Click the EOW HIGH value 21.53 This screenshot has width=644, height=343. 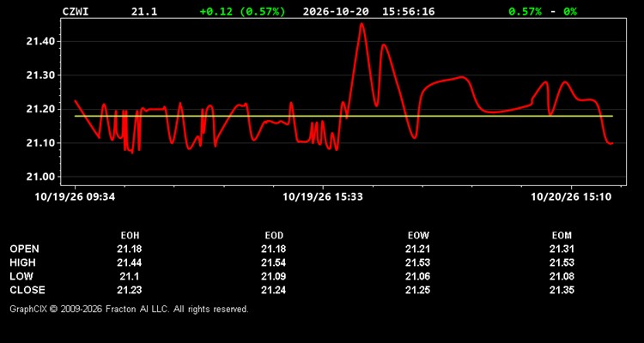pos(417,262)
